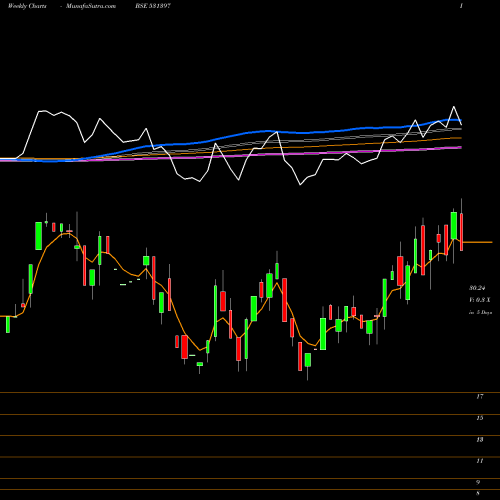Viewport: 500px width, 500px height.
Task: Click the 'in 5 Days' label
Action: pos(480,313)
